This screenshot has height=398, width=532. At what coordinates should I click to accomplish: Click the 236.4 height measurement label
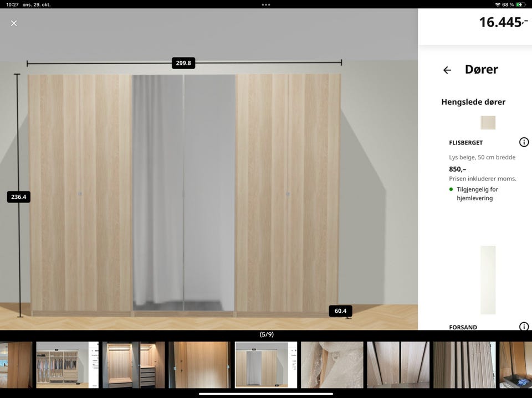19,197
